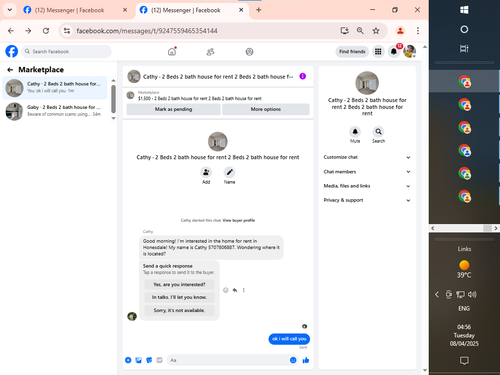This screenshot has height=375, width=500.
Task: Open the Facebook home logo
Action: [x=12, y=51]
